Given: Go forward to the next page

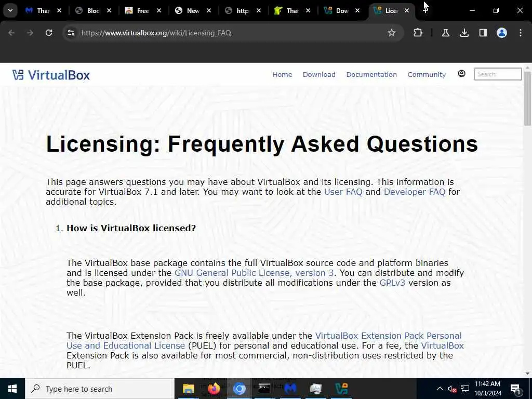Looking at the screenshot, I should pyautogui.click(x=30, y=33).
